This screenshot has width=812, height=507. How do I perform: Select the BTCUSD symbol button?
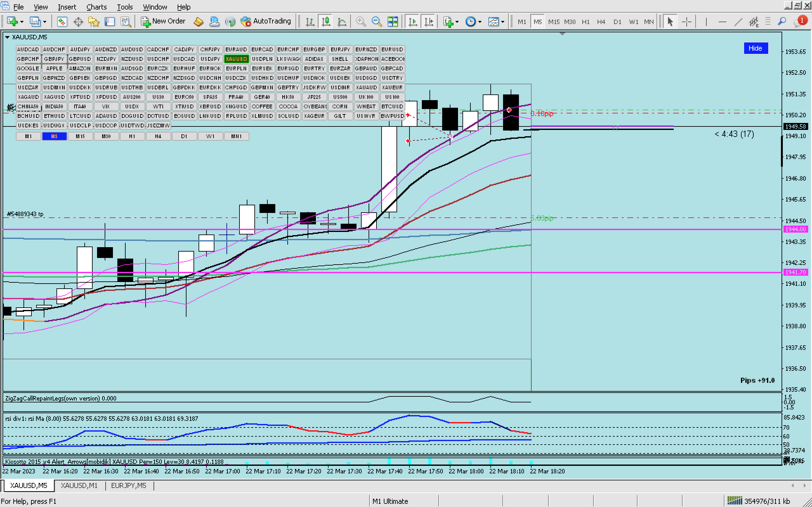tap(392, 106)
